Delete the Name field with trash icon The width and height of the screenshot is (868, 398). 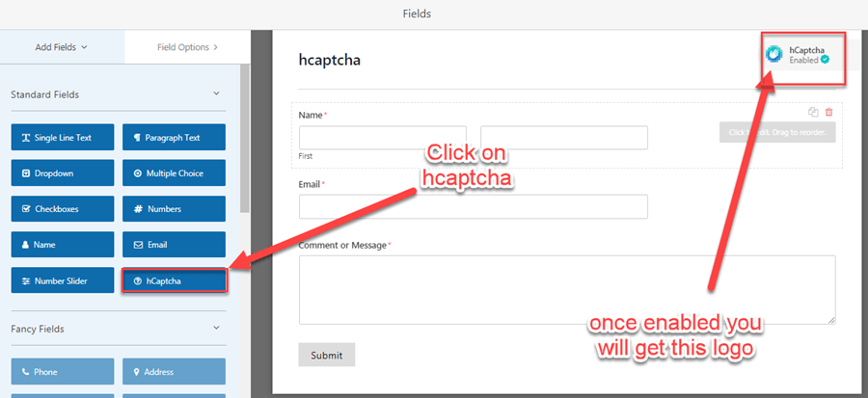tap(828, 112)
